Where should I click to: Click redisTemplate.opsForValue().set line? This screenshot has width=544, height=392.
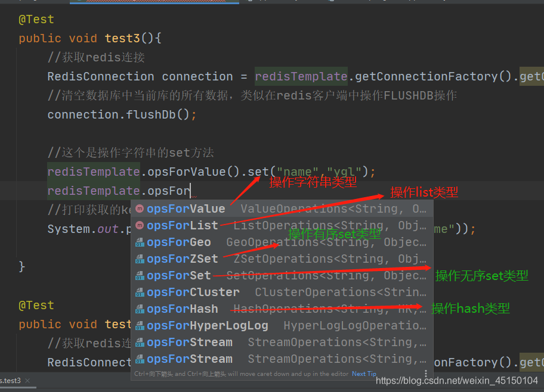211,172
